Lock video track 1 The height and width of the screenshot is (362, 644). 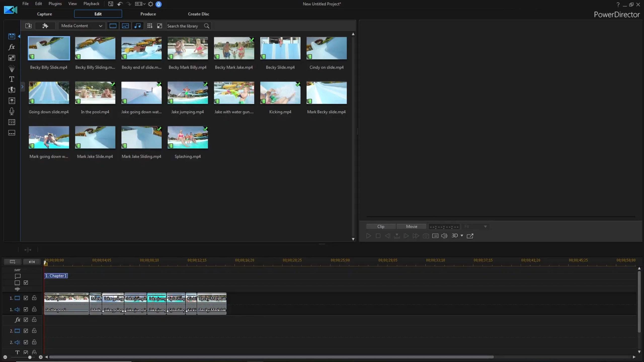(x=34, y=298)
